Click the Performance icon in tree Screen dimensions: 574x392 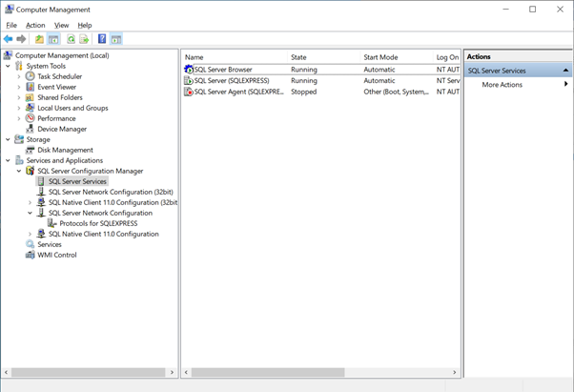click(x=30, y=118)
